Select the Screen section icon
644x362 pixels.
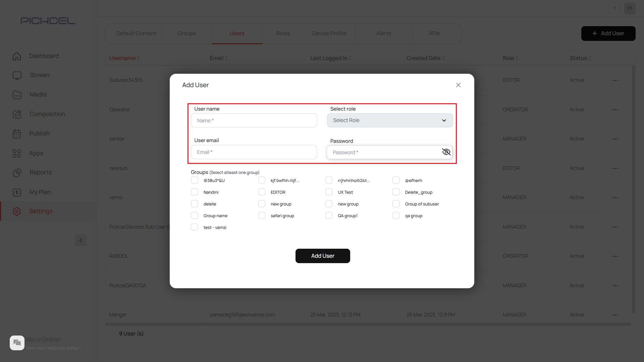click(17, 75)
